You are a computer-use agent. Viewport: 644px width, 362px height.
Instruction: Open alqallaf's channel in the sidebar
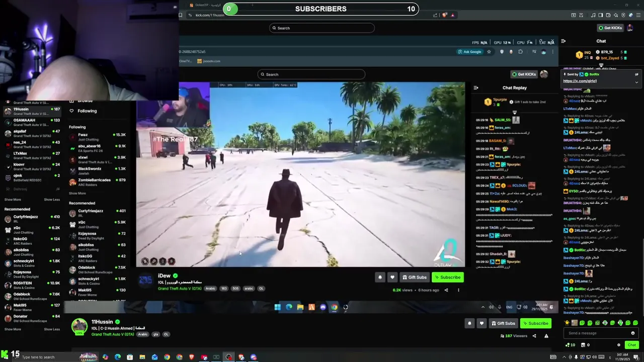(x=32, y=134)
